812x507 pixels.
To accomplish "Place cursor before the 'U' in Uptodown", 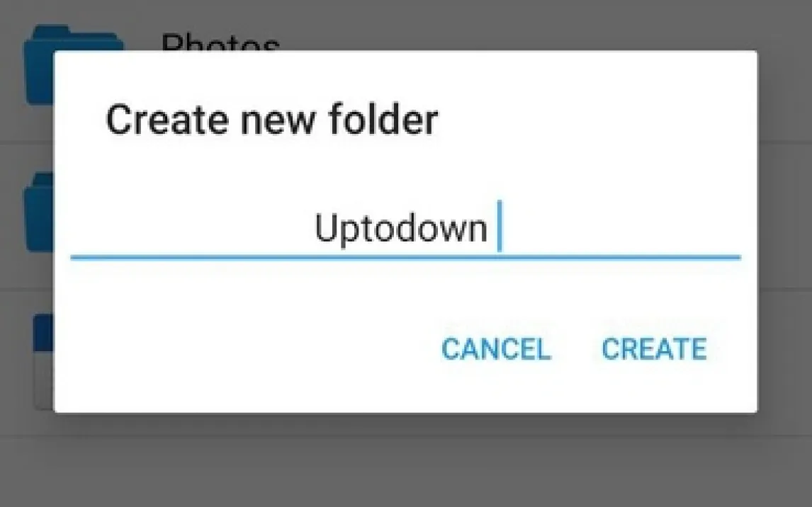I will point(315,228).
